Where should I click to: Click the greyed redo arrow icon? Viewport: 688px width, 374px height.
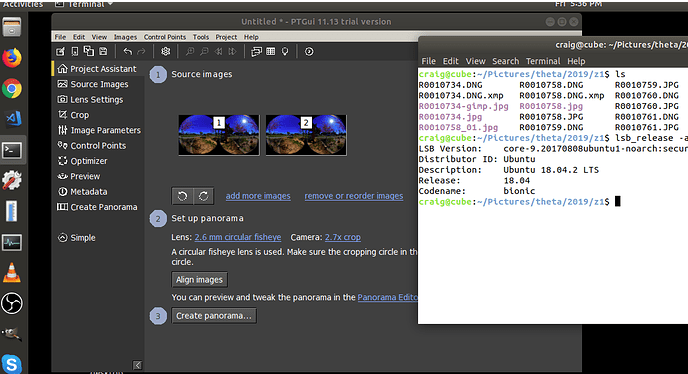click(x=141, y=51)
